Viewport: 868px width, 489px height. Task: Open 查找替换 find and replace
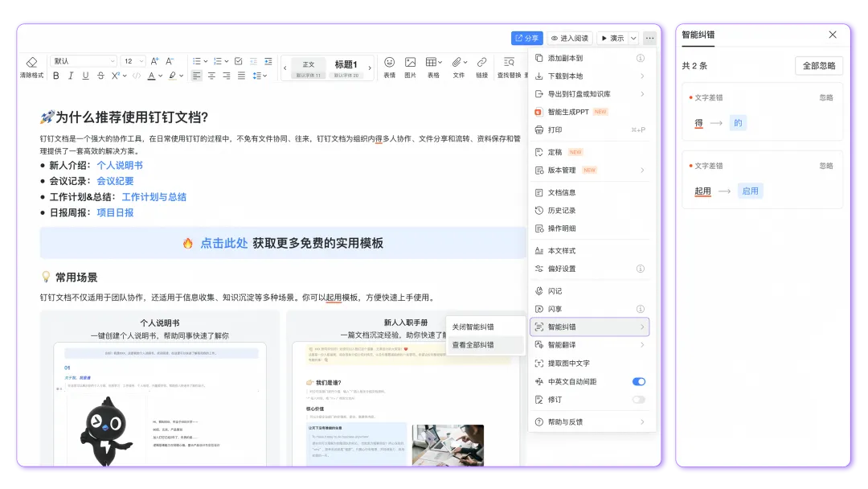[x=509, y=67]
